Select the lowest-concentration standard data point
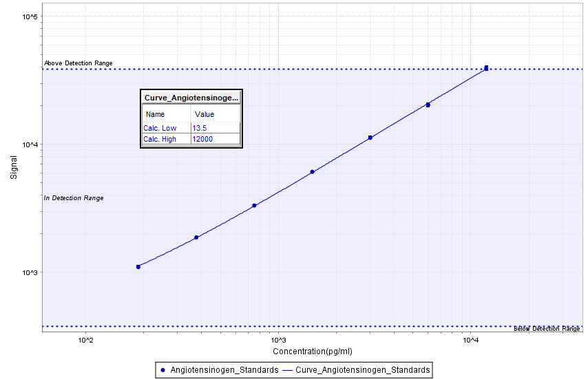 (x=138, y=266)
